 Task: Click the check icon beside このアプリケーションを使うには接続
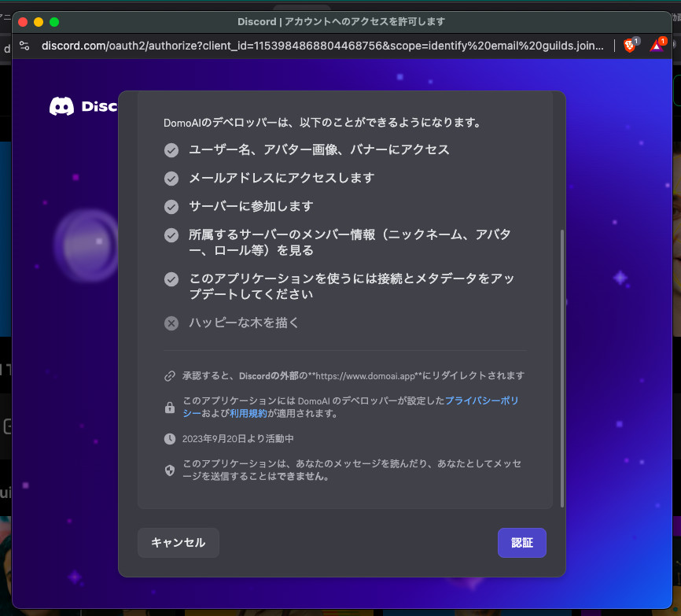(x=171, y=279)
